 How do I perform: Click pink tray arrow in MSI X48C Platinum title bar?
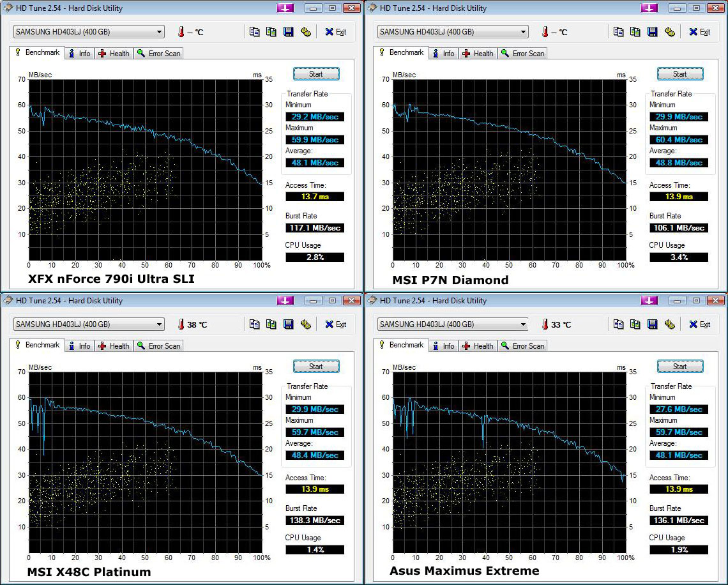(x=285, y=300)
